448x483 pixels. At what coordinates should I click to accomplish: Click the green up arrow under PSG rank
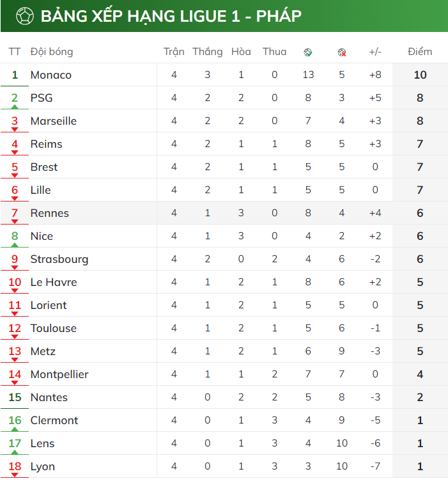15,107
